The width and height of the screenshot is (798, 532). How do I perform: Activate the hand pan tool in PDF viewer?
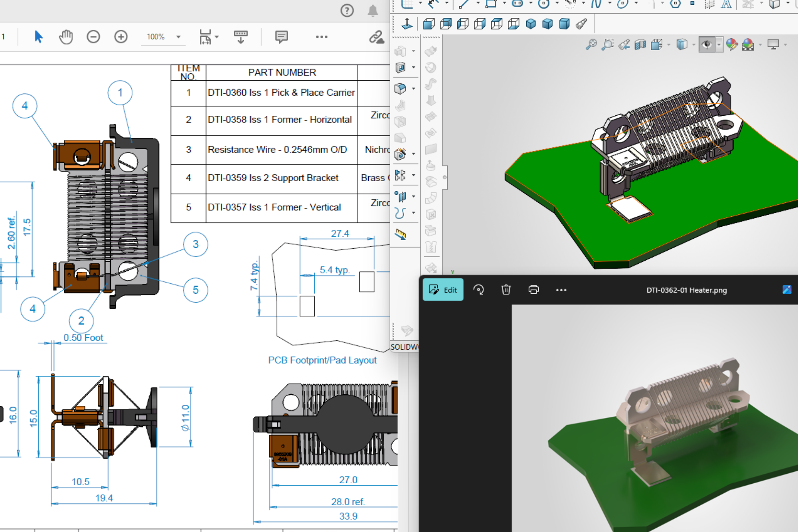tap(66, 37)
